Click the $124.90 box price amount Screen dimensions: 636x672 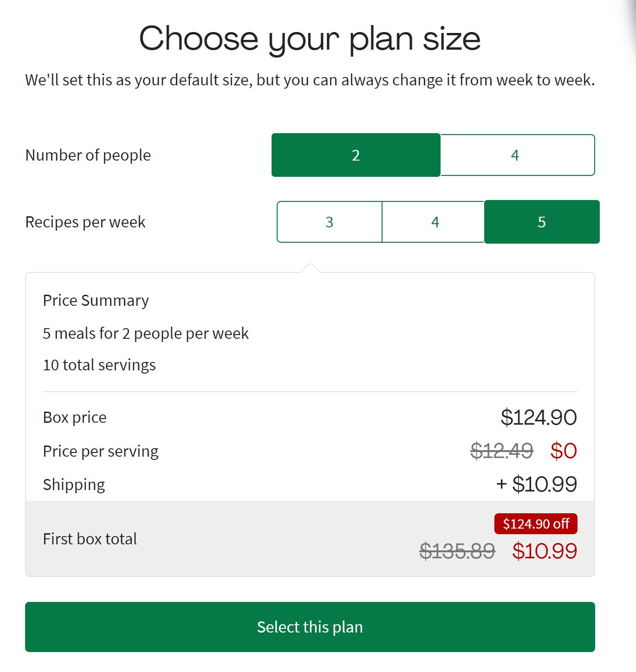(x=539, y=417)
